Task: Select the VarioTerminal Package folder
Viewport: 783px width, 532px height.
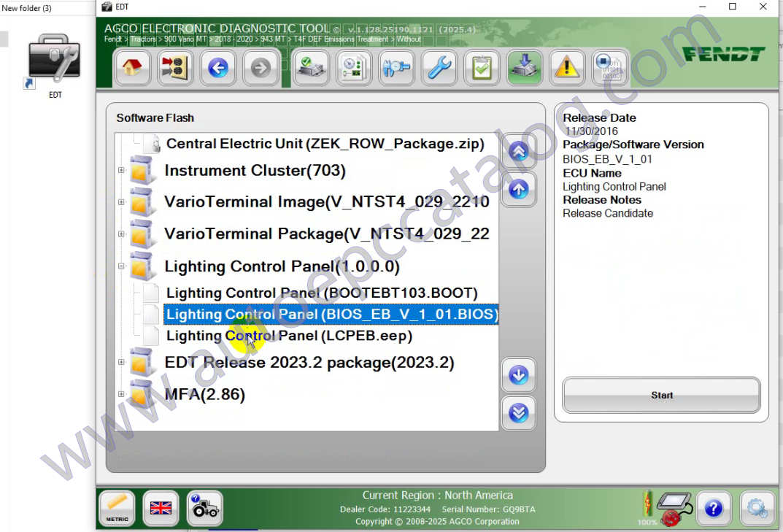Action: coord(327,234)
